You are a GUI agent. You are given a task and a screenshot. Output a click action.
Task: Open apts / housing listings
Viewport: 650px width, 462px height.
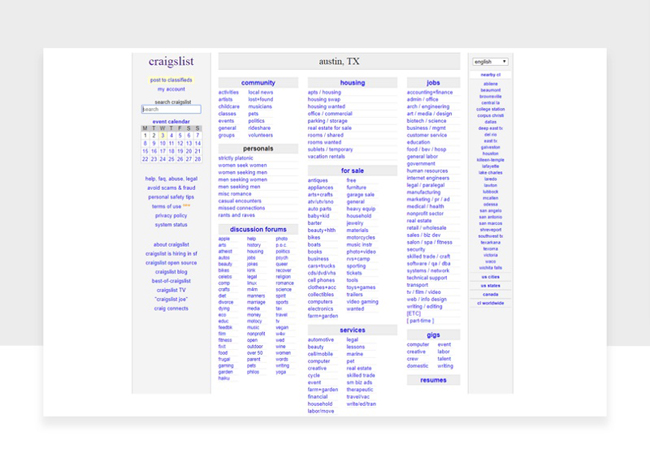(324, 93)
